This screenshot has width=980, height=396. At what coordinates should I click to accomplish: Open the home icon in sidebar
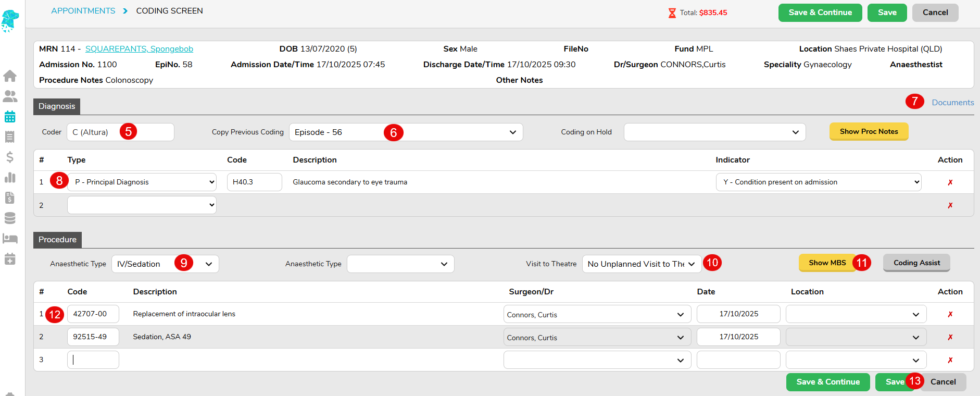click(x=10, y=76)
